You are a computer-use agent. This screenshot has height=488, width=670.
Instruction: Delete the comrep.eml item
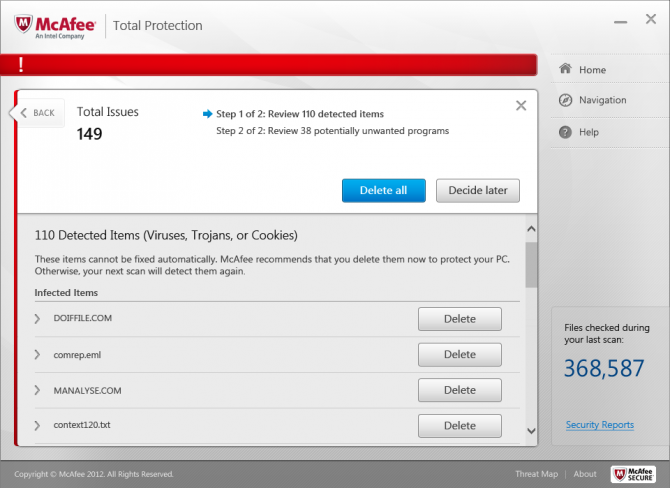[x=460, y=354]
